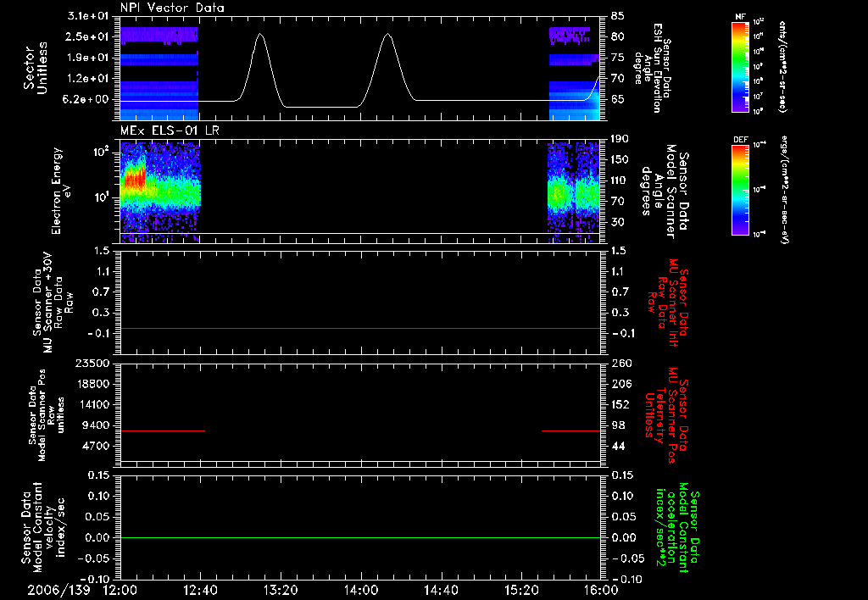Click the right-side NPI sector data block
Viewport: 868px width, 600px height.
pos(575,73)
